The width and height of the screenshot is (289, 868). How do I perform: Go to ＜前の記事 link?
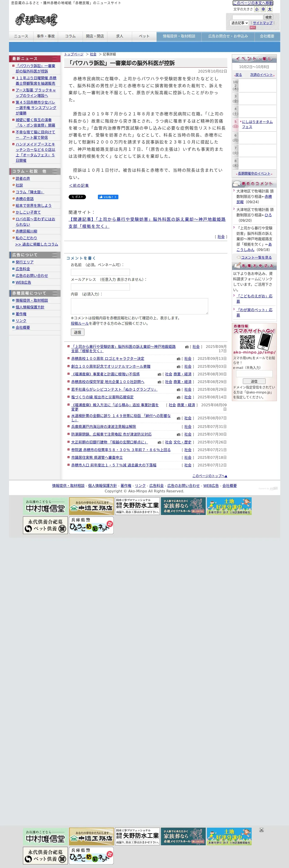79,186
